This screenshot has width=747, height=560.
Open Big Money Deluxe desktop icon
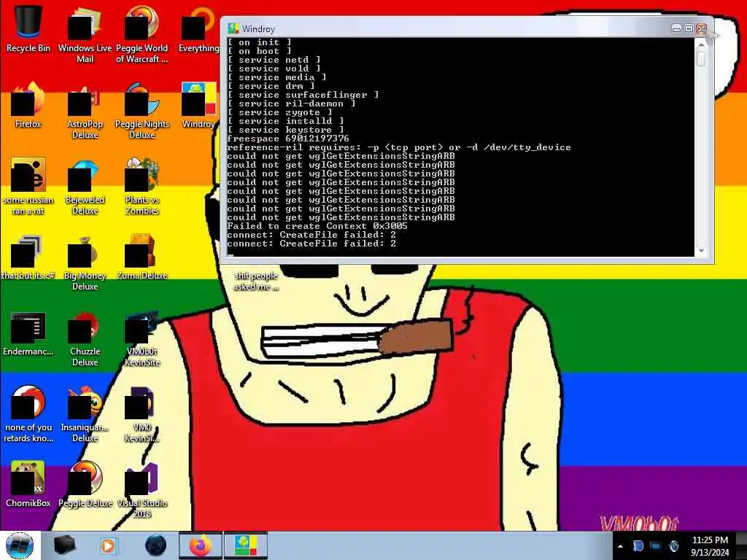click(x=85, y=262)
